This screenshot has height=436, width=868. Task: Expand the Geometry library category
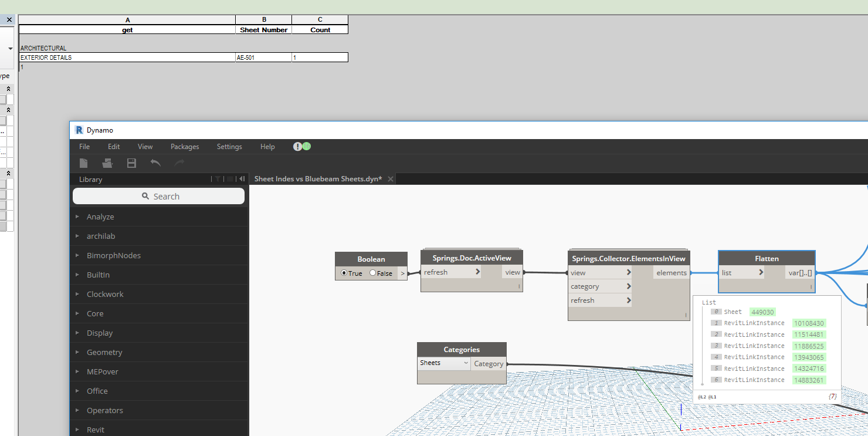pos(77,352)
